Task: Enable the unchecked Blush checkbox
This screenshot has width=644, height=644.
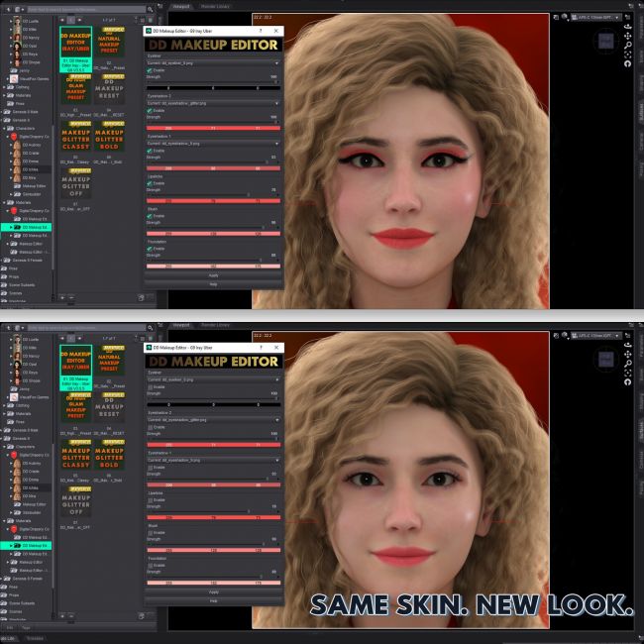Action: [x=149, y=532]
